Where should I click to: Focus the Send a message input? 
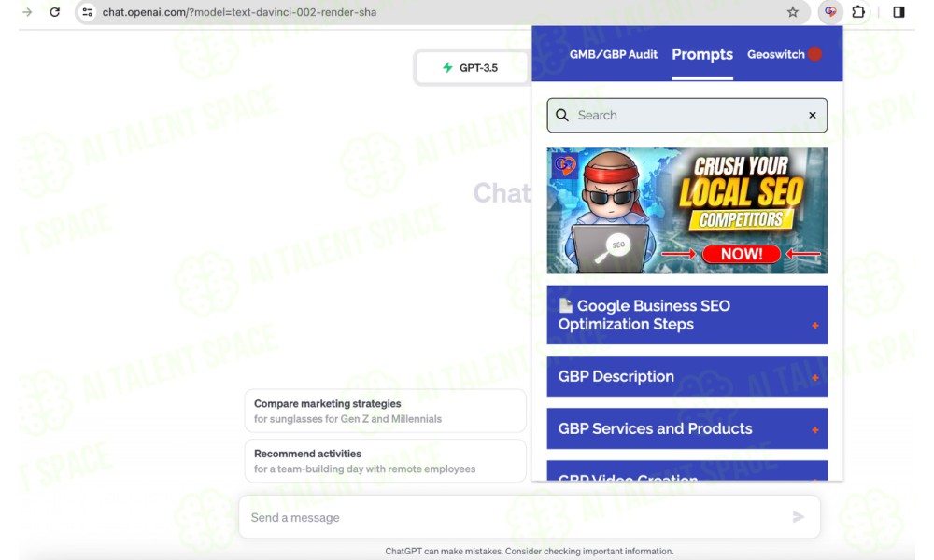click(x=529, y=517)
